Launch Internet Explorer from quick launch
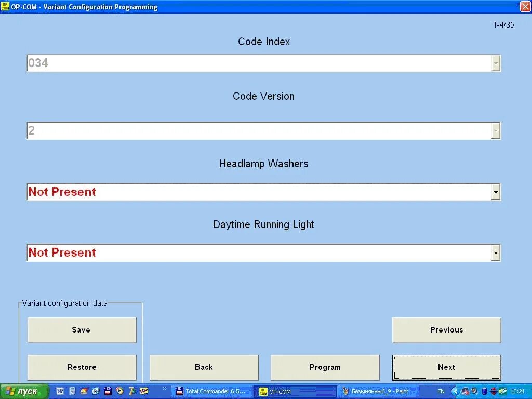This screenshot has height=399, width=532. click(96, 391)
